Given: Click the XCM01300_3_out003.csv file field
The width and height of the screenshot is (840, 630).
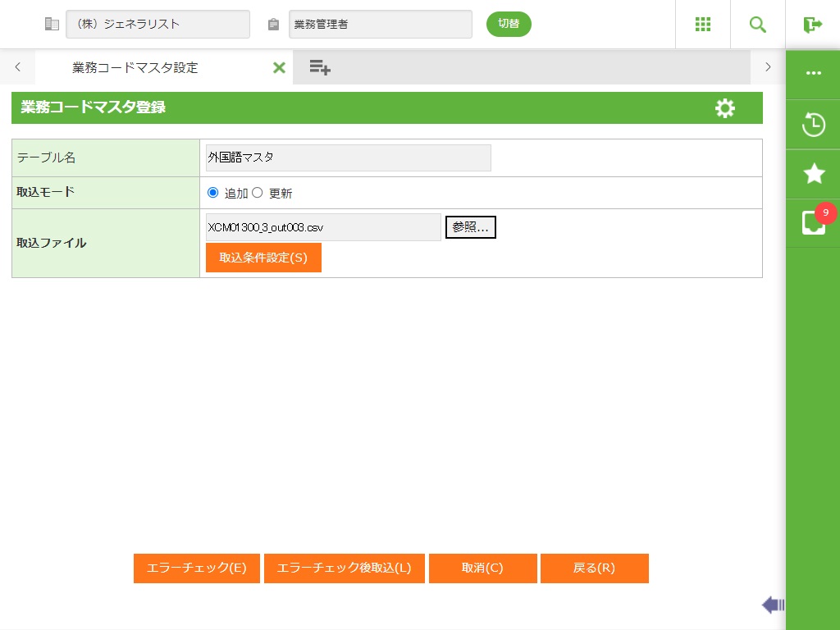Looking at the screenshot, I should click(323, 227).
